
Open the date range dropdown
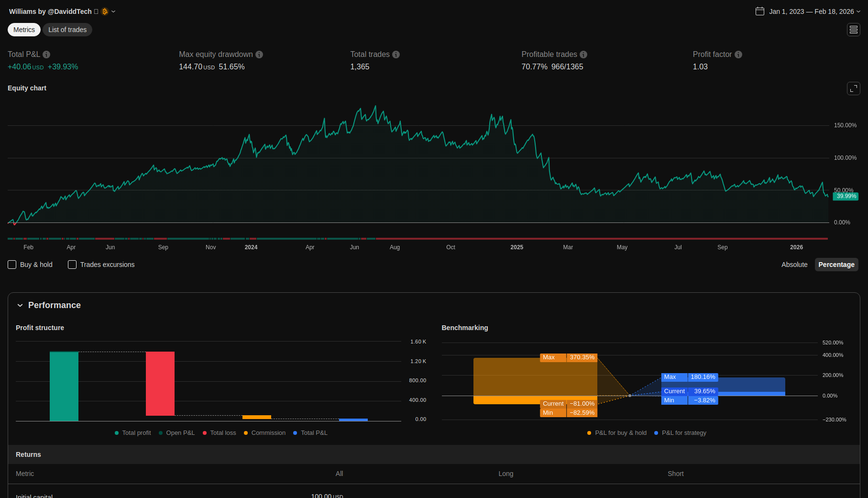tap(858, 11)
